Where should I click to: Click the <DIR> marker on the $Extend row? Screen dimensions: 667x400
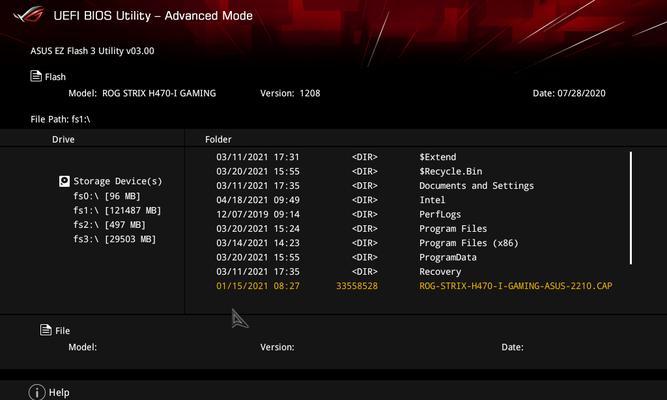[x=365, y=157]
